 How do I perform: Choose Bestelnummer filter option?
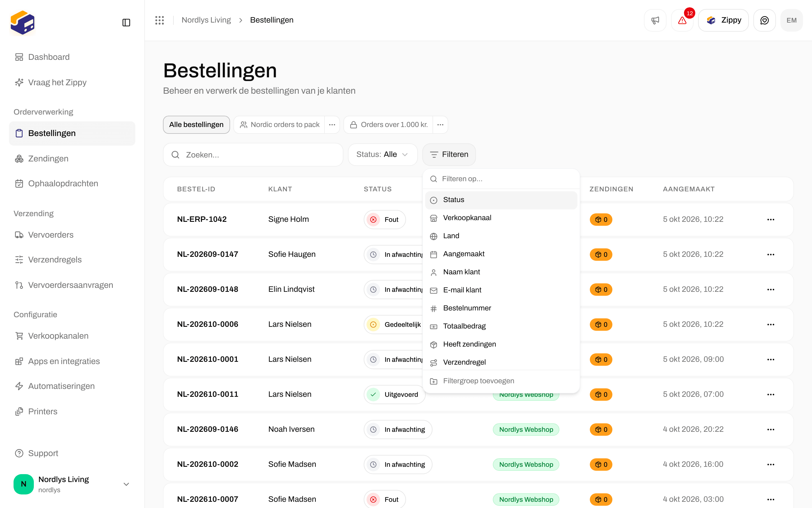[x=501, y=308]
